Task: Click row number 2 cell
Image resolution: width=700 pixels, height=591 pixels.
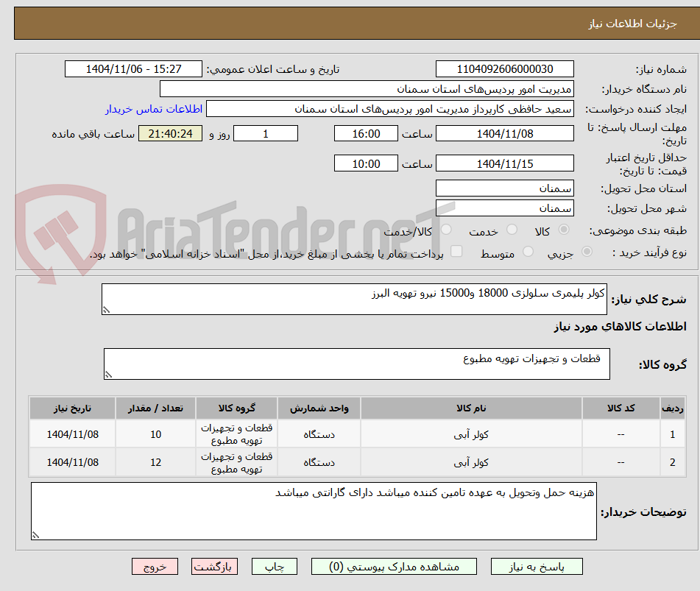Action: [672, 462]
